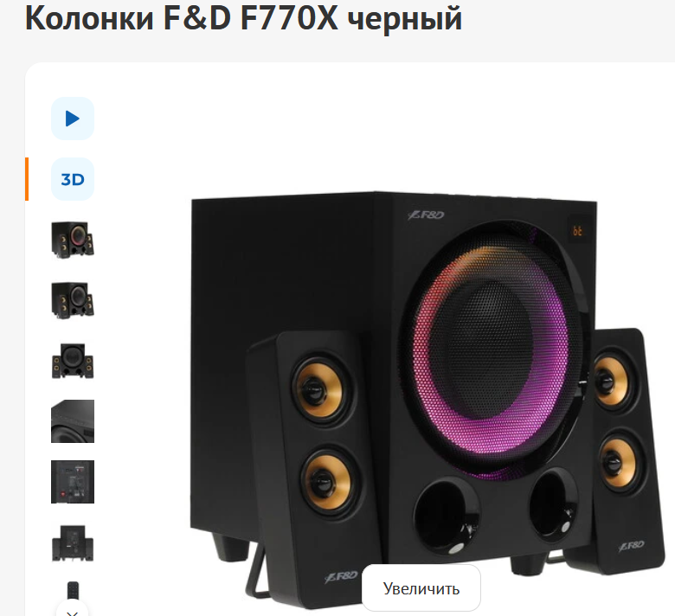Show the straight front view thumbnail
This screenshot has height=616, width=675.
(73, 361)
